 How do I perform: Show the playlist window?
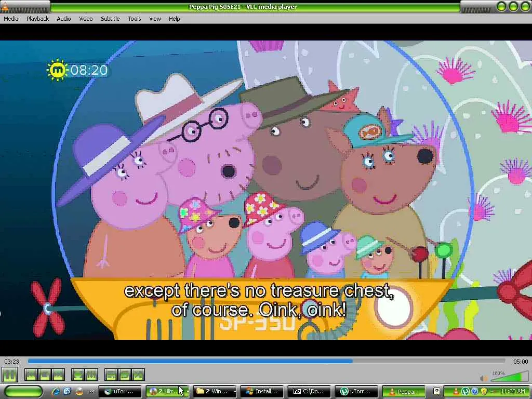pyautogui.click(x=111, y=375)
